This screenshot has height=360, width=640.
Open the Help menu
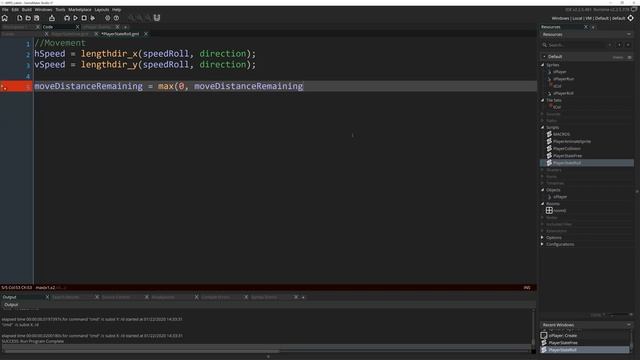click(x=116, y=9)
